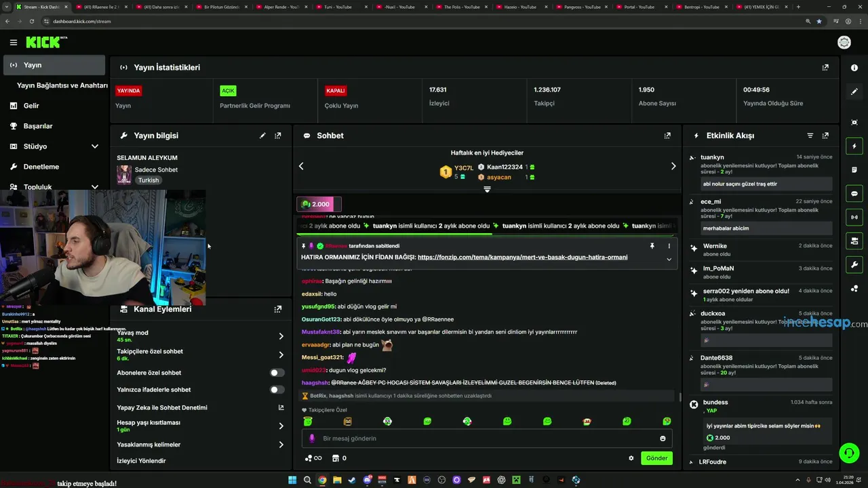Toggle Abonelere özel sohbet switch

(277, 373)
